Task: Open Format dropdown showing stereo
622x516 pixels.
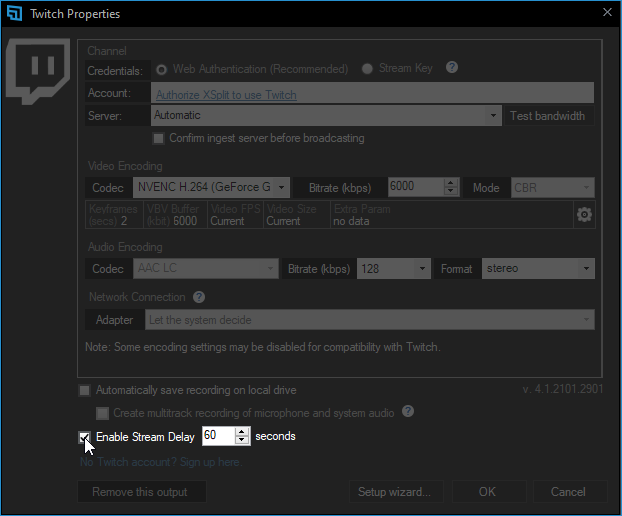Action: click(x=538, y=269)
